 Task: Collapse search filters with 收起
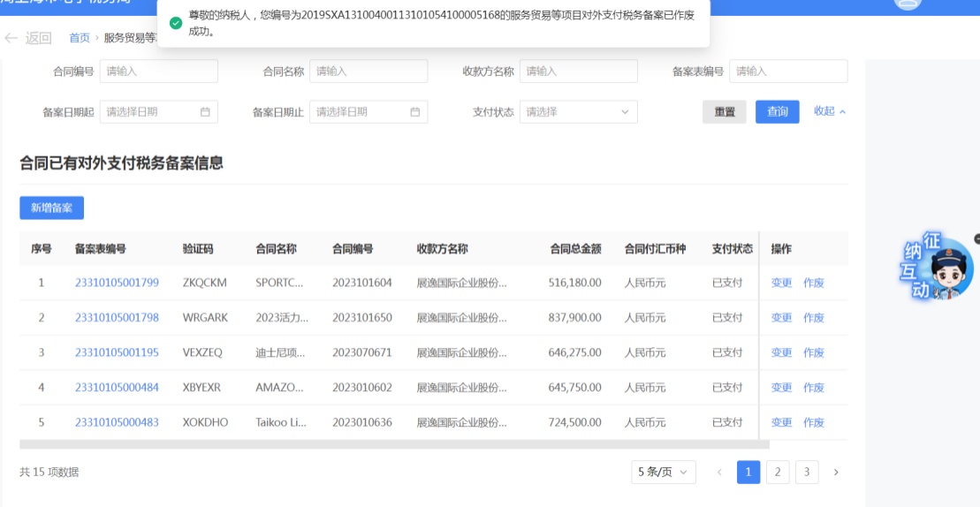(829, 111)
